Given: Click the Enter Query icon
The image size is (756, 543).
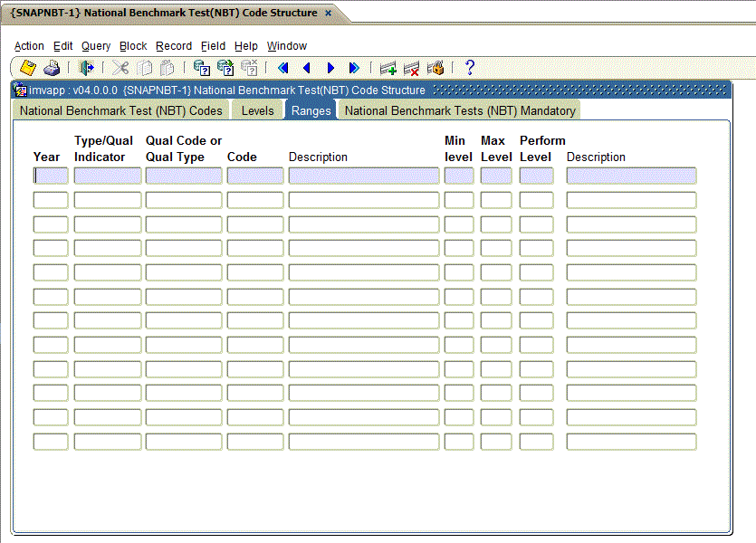Looking at the screenshot, I should pyautogui.click(x=202, y=68).
